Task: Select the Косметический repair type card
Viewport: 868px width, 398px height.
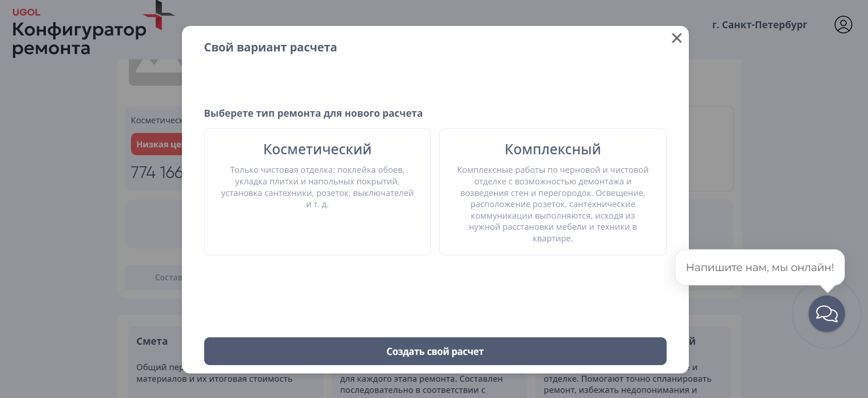Action: 317,192
